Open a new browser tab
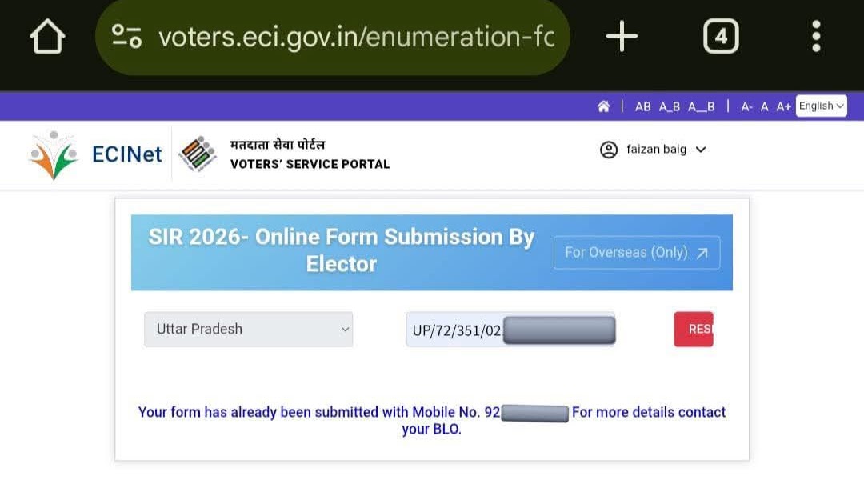The width and height of the screenshot is (864, 504). [x=622, y=37]
